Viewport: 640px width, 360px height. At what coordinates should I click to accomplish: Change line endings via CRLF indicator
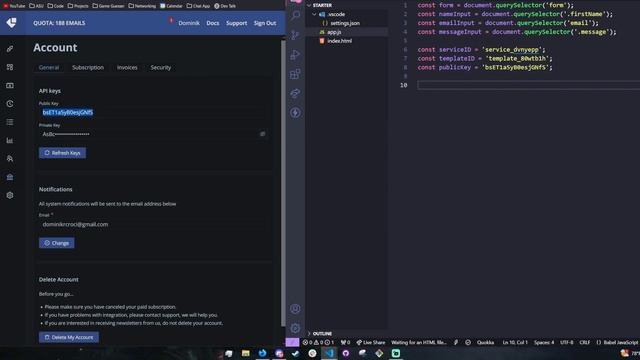coord(584,342)
